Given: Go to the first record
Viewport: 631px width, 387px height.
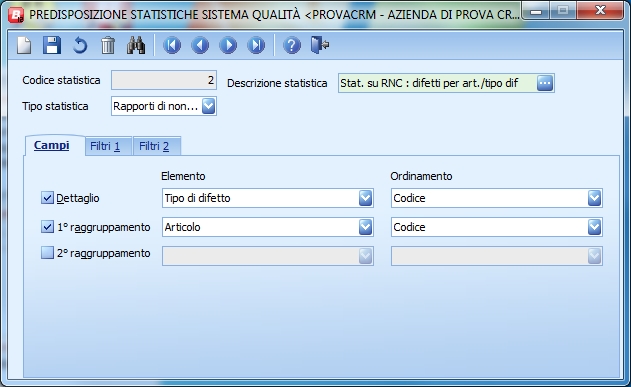Looking at the screenshot, I should pyautogui.click(x=172, y=45).
